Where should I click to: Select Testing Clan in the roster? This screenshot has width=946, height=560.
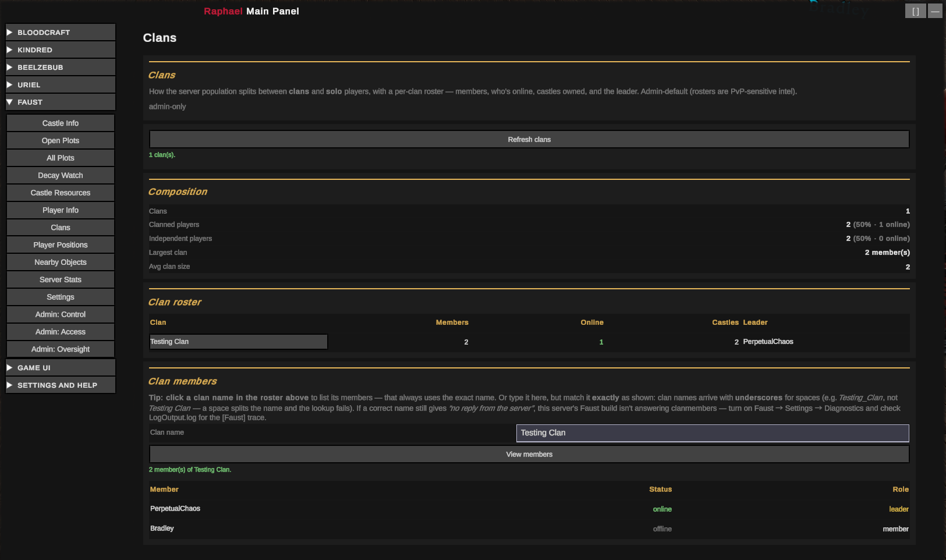pyautogui.click(x=239, y=342)
